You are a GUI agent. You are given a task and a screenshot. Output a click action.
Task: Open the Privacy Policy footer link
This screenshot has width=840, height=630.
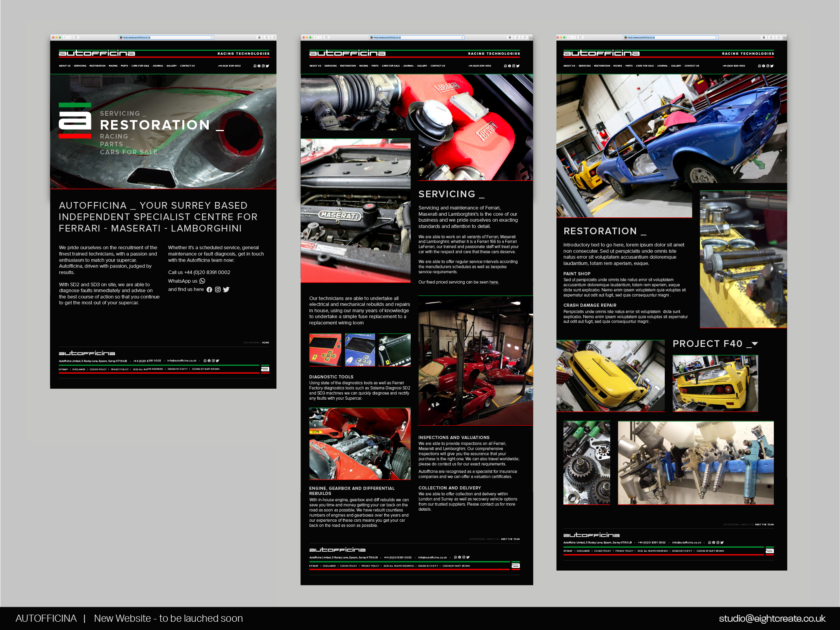[x=120, y=369]
